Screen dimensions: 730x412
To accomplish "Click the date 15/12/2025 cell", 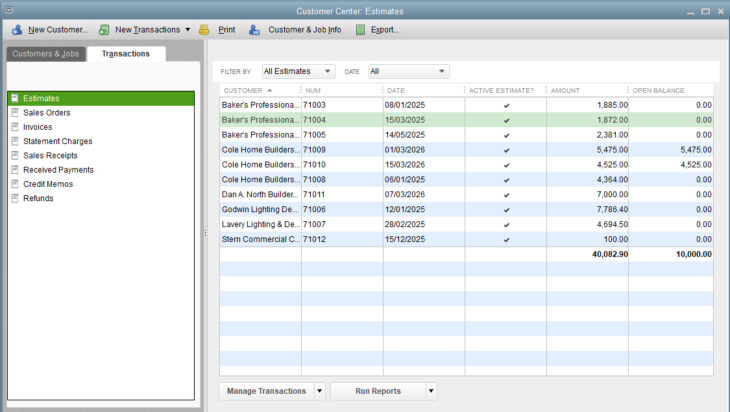I will 424,239.
